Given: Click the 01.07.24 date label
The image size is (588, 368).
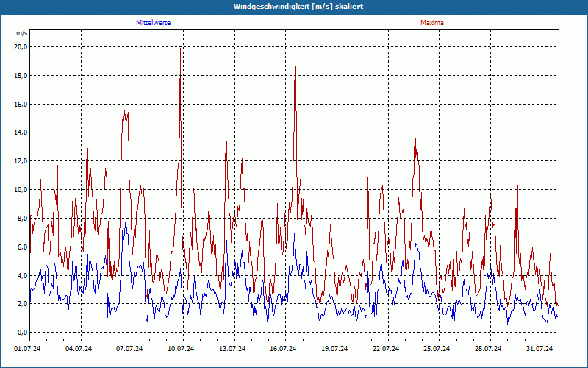Looking at the screenshot, I should pyautogui.click(x=27, y=349).
